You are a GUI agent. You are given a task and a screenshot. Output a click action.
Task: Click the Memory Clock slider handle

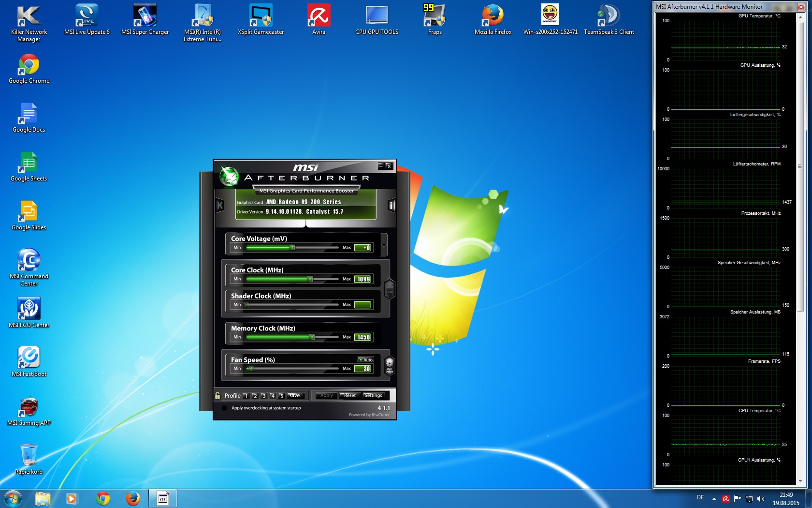coord(312,337)
